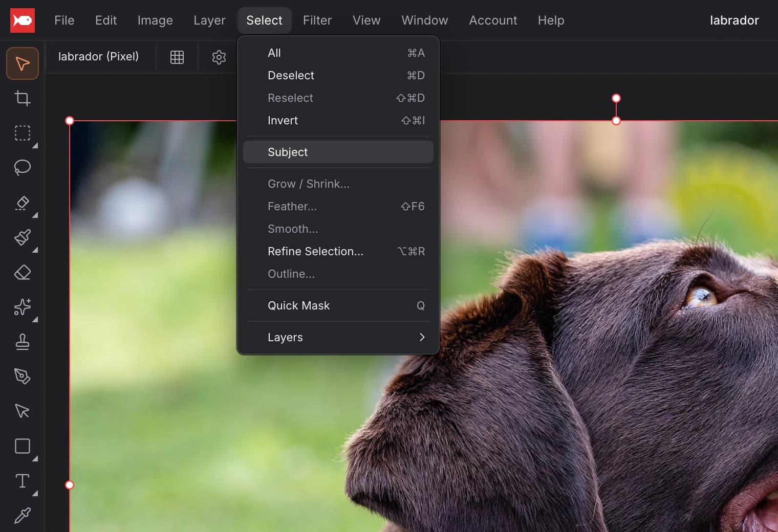Select the Clone stamp tool
This screenshot has height=532, width=778.
23,342
